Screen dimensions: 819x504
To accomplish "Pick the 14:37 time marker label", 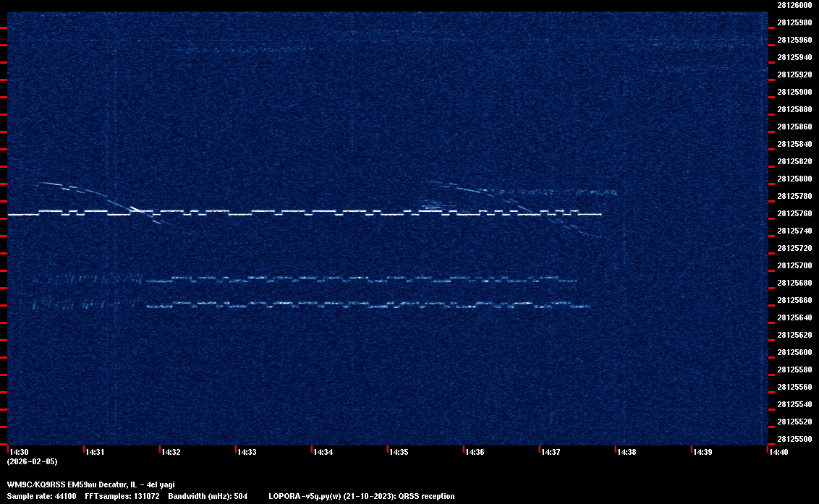I will (551, 452).
